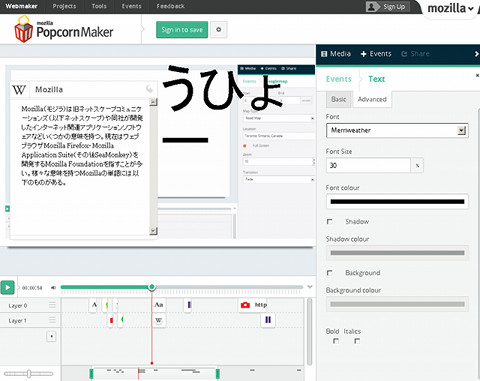This screenshot has width=480, height=381.
Task: Enable the Shadow checkbox
Action: coord(330,221)
